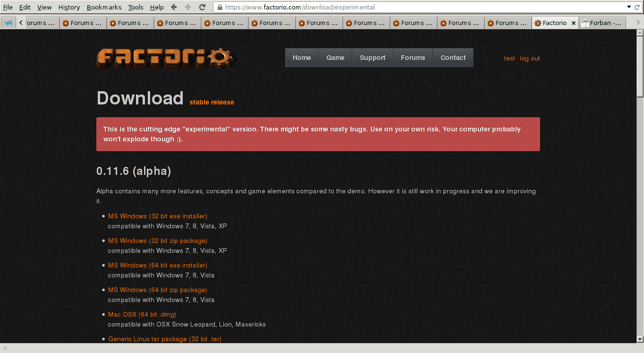Open the Edit menu

coord(25,7)
